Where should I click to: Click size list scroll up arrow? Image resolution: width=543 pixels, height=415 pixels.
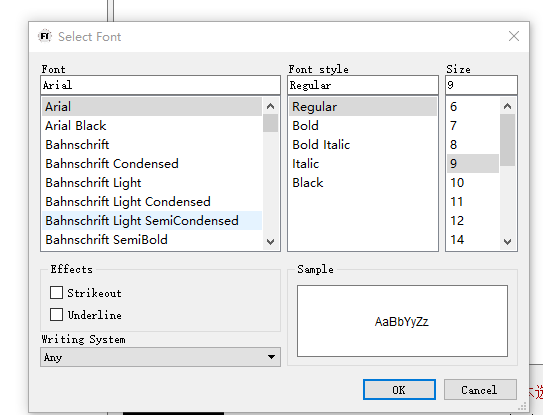point(507,106)
